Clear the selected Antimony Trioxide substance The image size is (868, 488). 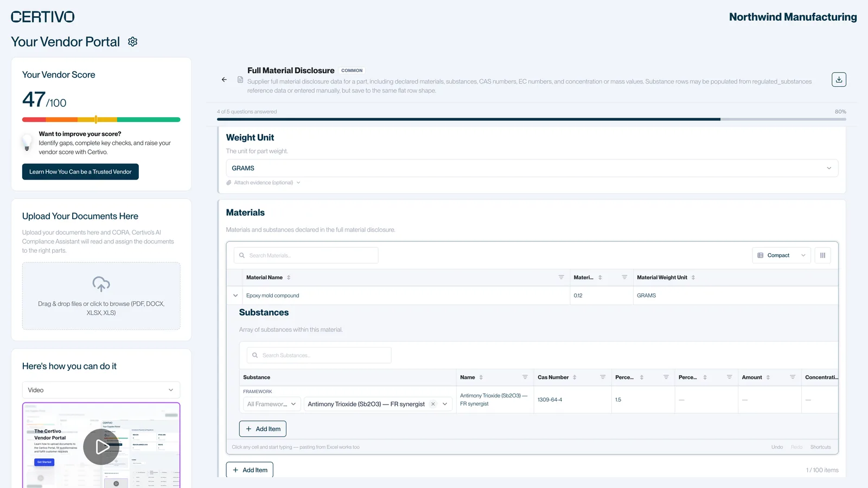(433, 404)
